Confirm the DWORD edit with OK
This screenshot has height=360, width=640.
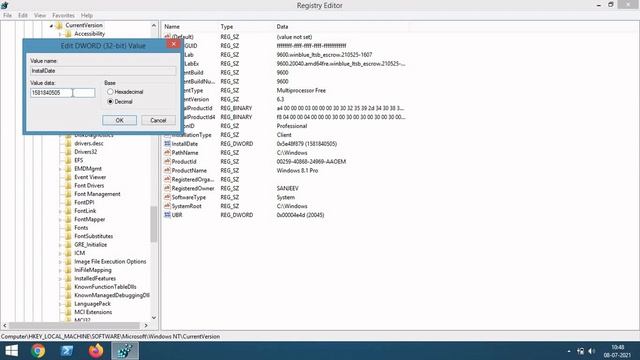pos(119,120)
